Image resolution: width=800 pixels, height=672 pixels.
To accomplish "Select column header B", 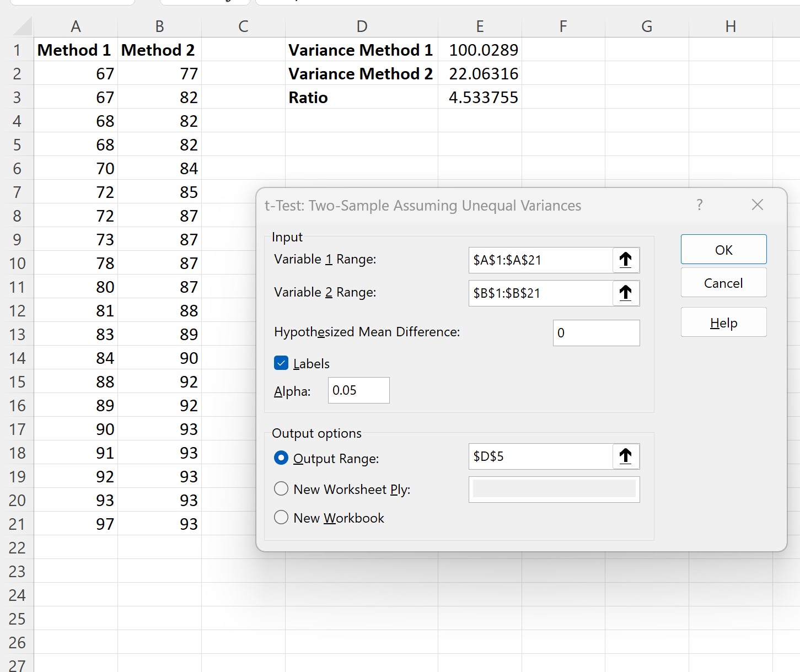I will pos(159,26).
